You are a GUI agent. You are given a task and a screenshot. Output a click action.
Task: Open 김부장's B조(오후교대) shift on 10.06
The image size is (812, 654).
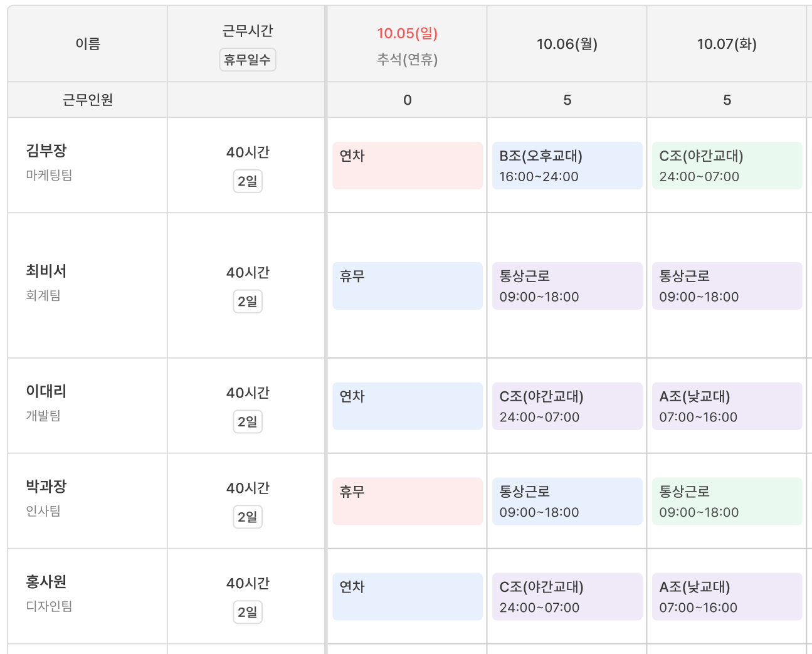pos(567,166)
